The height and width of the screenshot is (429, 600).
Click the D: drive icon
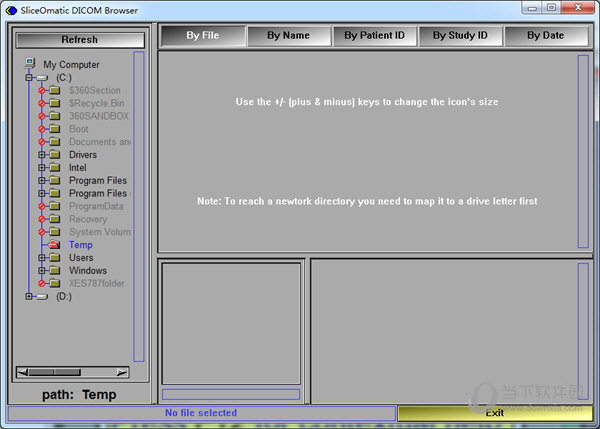[42, 297]
